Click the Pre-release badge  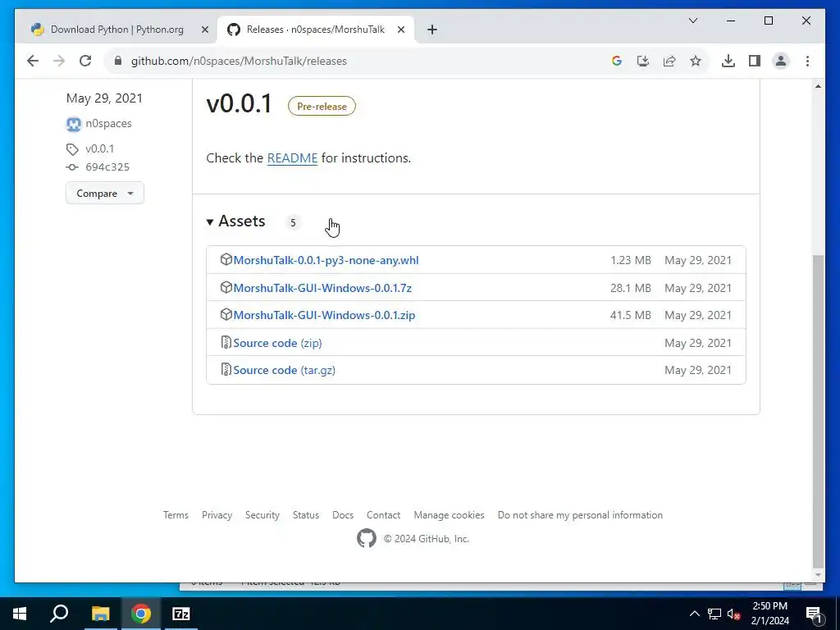[322, 106]
